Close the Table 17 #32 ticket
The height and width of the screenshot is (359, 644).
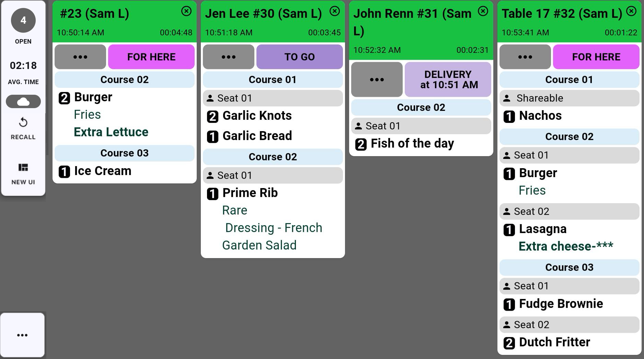(631, 11)
